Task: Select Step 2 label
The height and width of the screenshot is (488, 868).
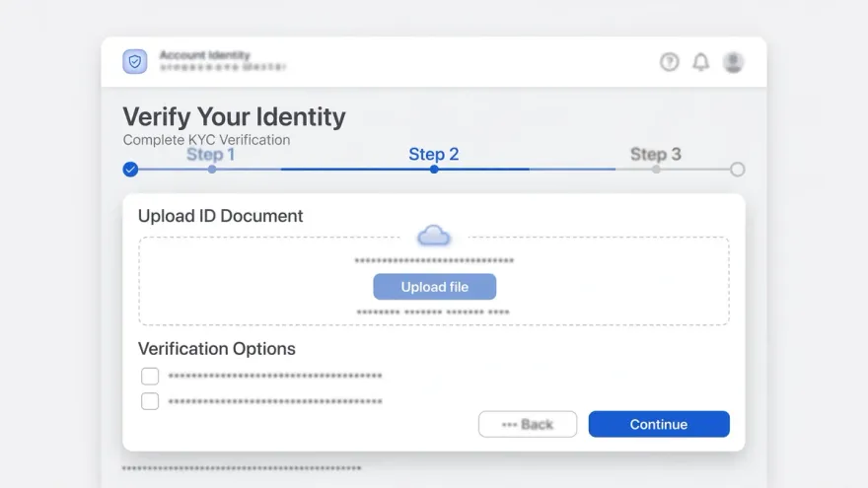Action: [x=433, y=155]
